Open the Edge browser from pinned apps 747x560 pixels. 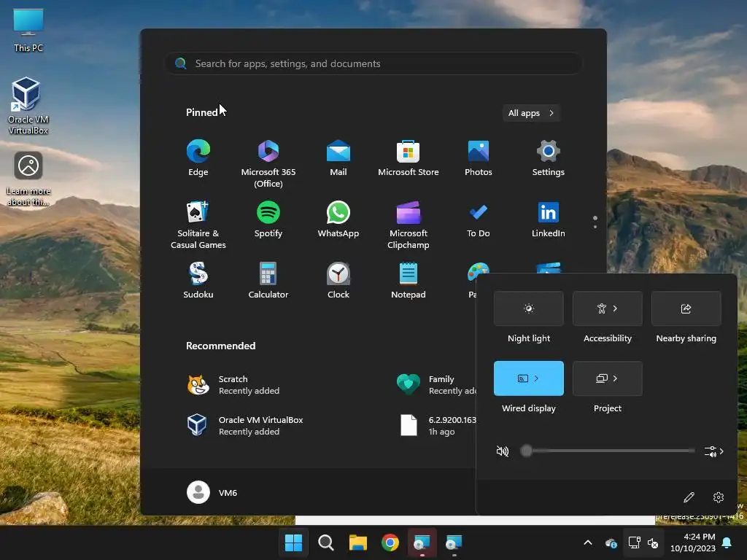[x=198, y=158]
